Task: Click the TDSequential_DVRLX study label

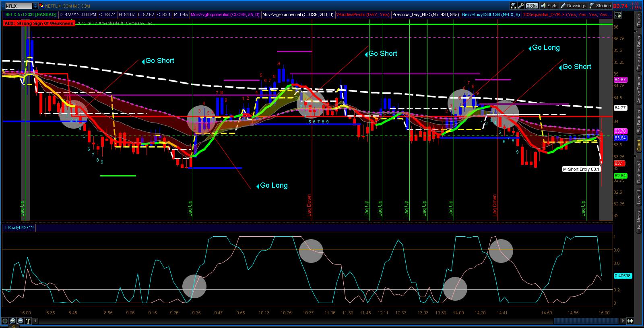Action: click(568, 14)
